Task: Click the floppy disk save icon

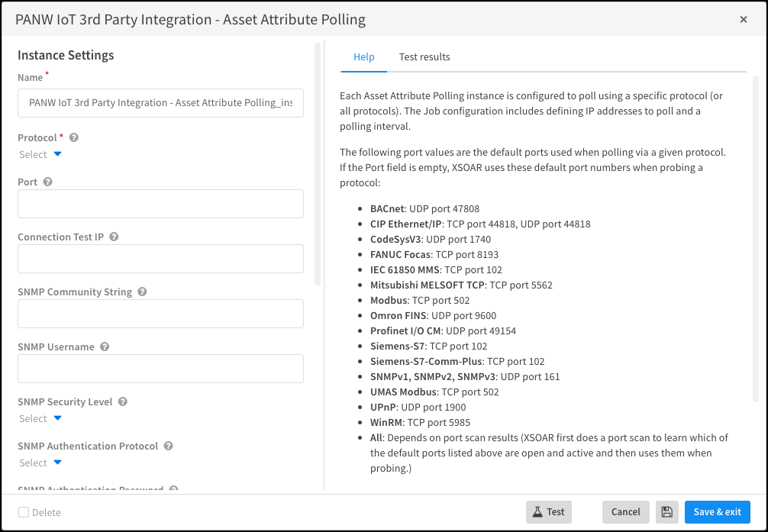Action: click(667, 512)
